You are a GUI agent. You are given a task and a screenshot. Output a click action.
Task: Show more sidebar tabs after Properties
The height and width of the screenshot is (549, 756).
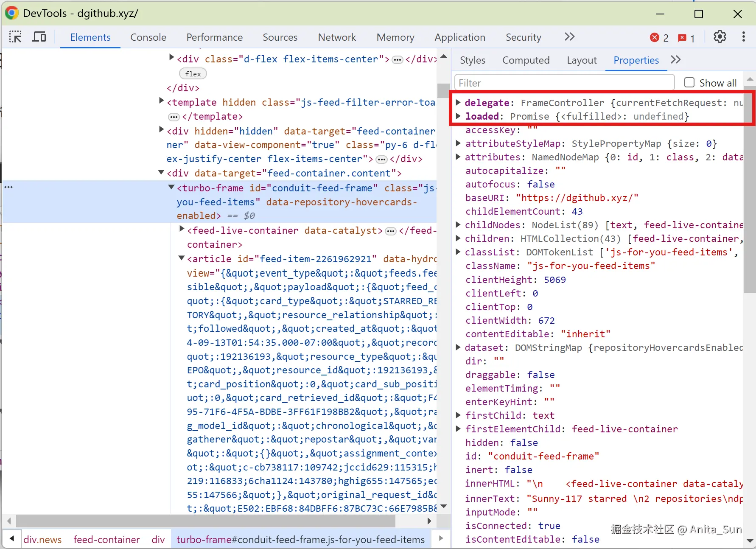(676, 60)
